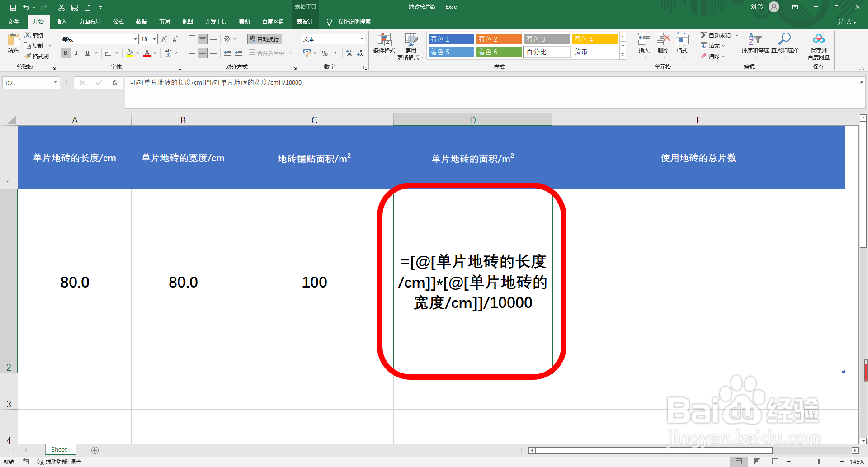Open 自动求和 AutoSum dropdown arrow

pos(737,35)
